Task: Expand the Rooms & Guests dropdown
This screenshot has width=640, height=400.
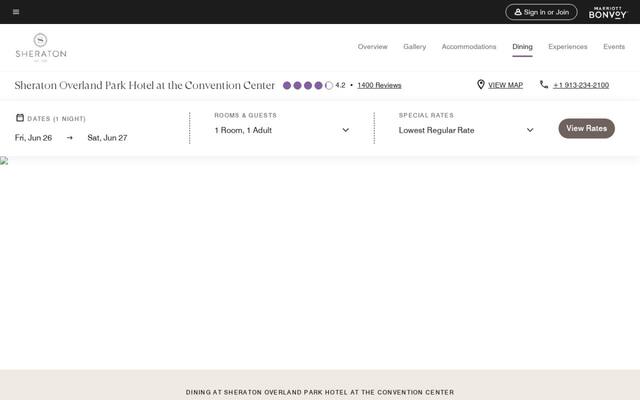Action: tap(282, 130)
